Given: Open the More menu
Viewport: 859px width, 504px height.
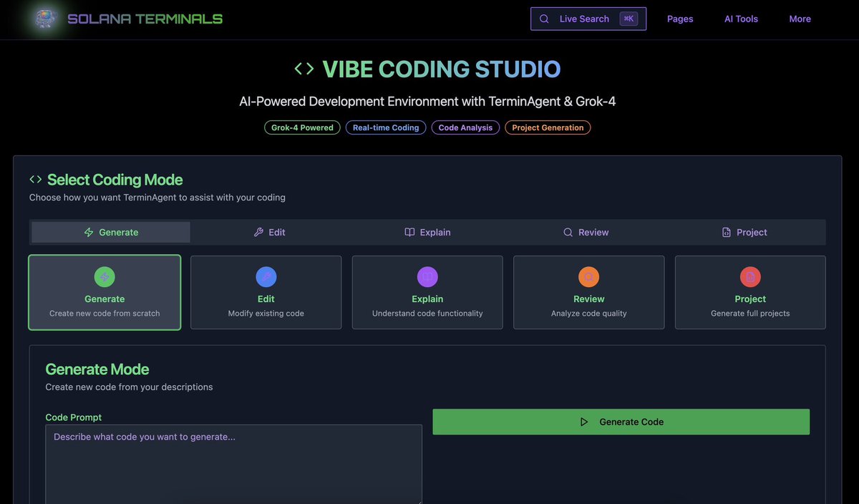Looking at the screenshot, I should click(800, 19).
